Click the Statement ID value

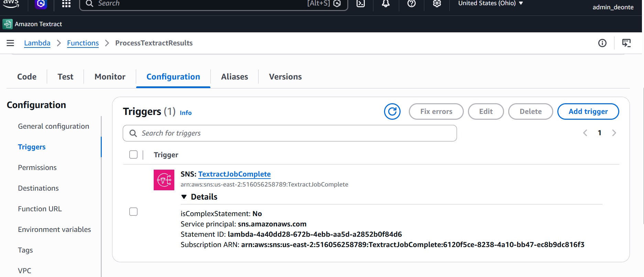click(315, 234)
